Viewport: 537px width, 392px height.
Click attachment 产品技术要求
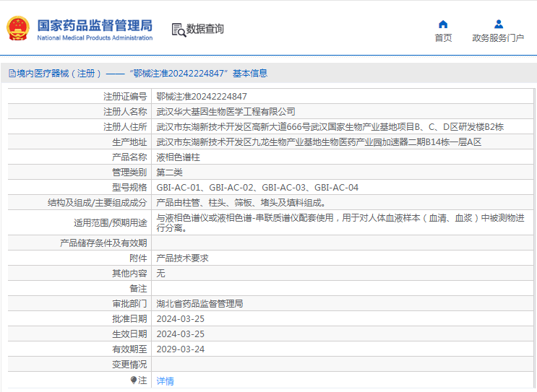[183, 258]
